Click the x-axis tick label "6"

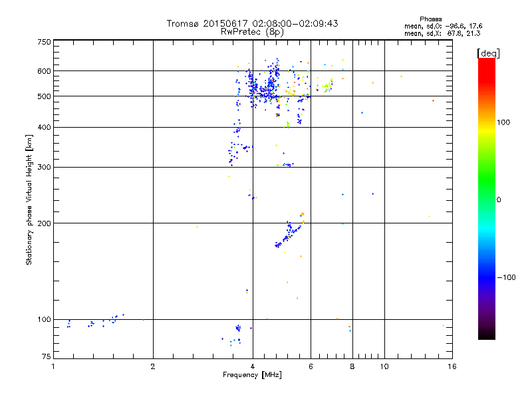click(x=311, y=366)
